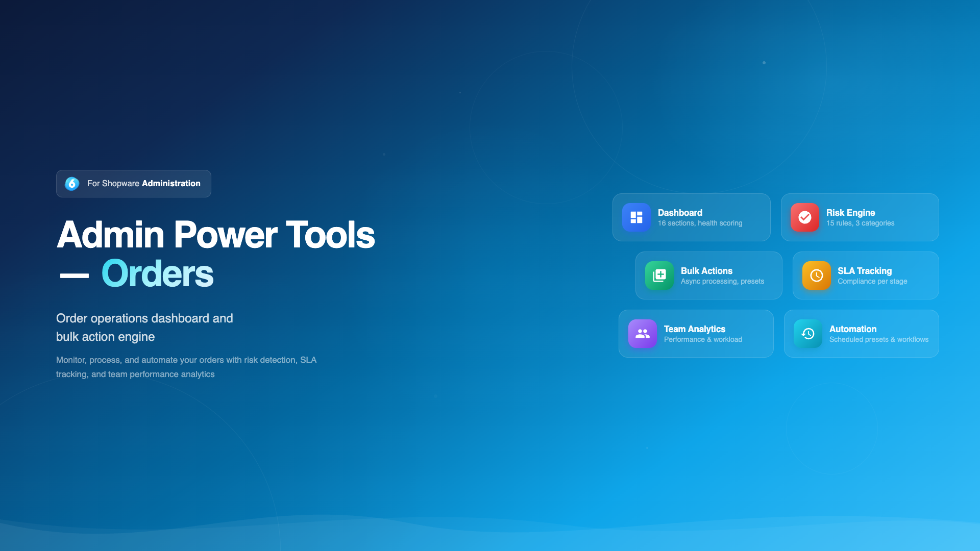Click the blue Dashboard grid icon
The width and height of the screenshot is (980, 551).
[636, 217]
